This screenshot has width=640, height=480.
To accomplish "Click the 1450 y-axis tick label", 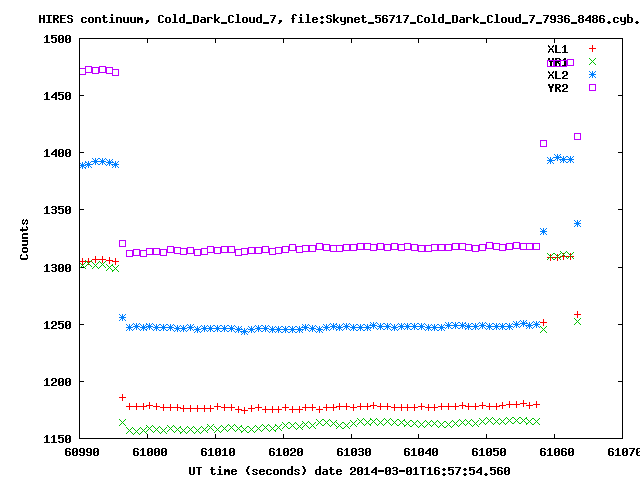I will [57, 96].
